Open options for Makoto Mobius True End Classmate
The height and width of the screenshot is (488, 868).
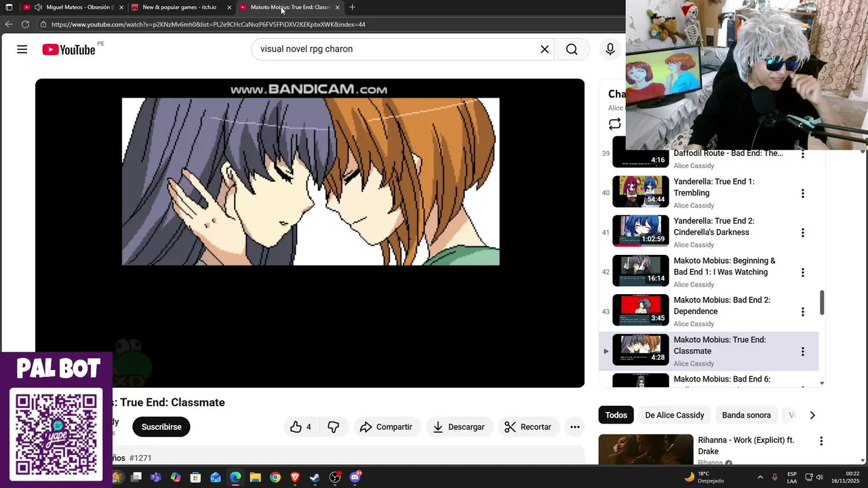802,351
